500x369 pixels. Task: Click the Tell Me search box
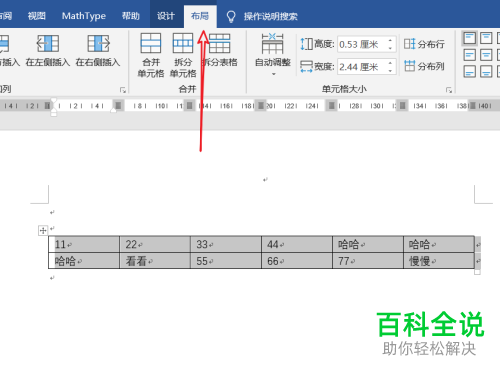[x=270, y=16]
